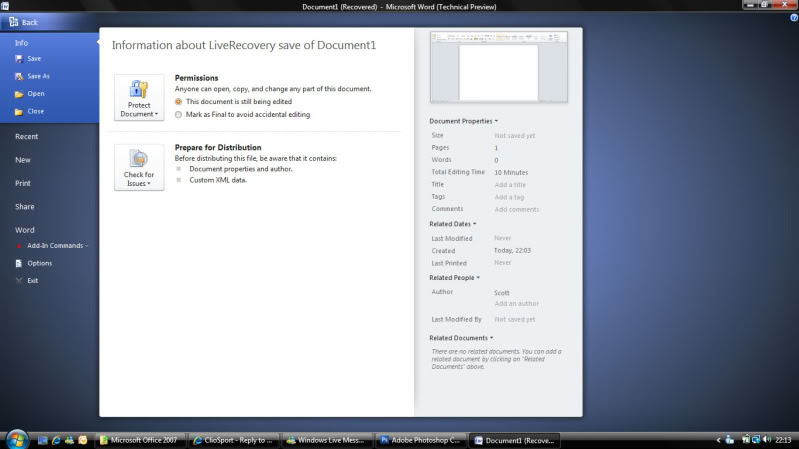The image size is (799, 449).
Task: Click the Exit X icon
Action: click(19, 281)
